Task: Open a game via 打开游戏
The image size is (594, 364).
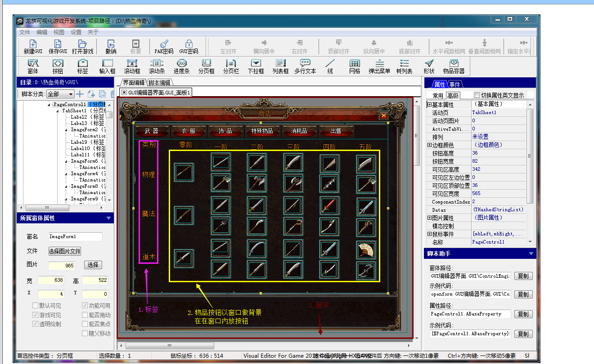Action: (x=82, y=47)
